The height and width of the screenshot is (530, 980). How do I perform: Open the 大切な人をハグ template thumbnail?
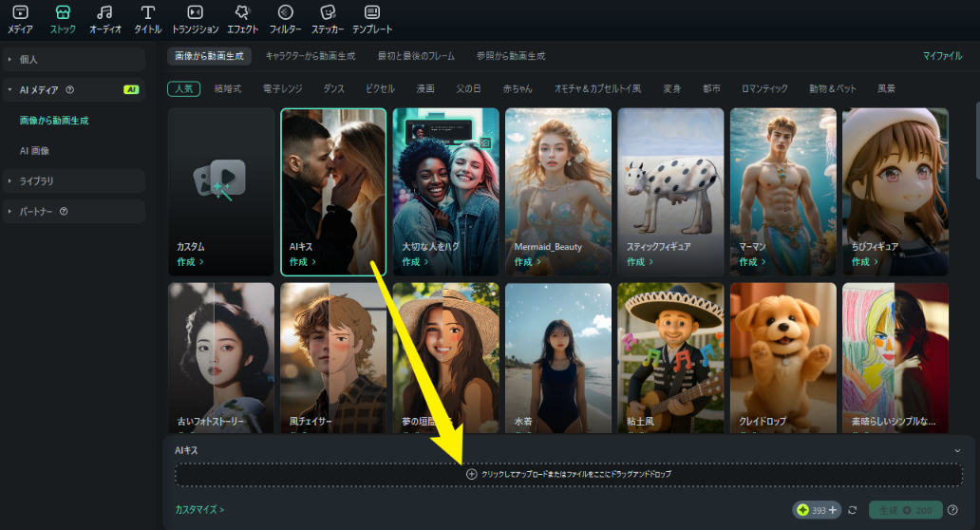(x=446, y=192)
